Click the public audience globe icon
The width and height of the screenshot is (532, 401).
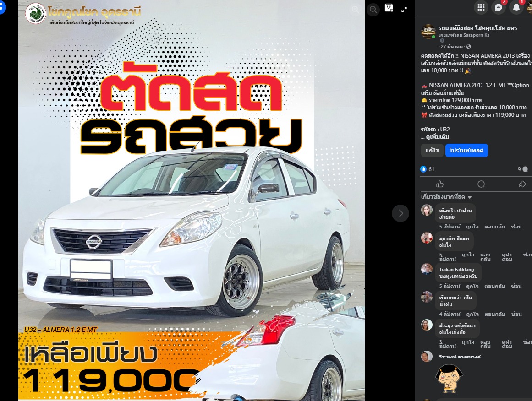469,46
